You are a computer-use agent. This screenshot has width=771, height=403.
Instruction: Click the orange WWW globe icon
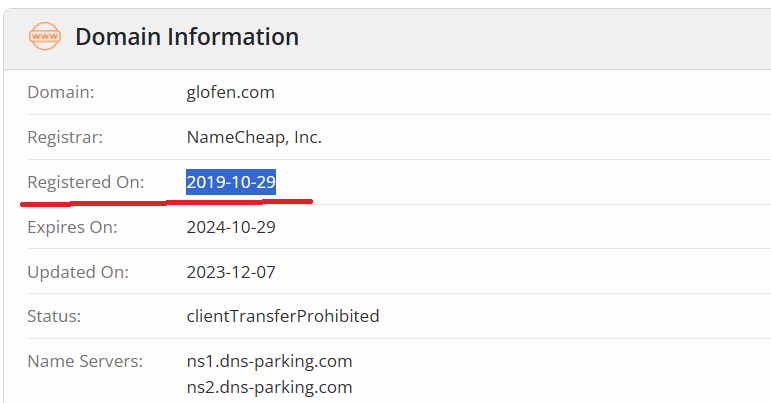45,37
